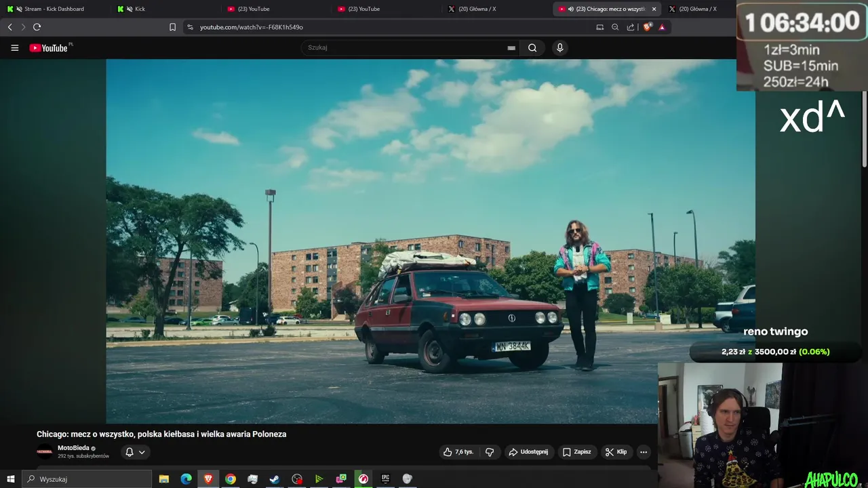Click the Udostępnij share button
Image resolution: width=868 pixels, height=488 pixels.
(529, 452)
